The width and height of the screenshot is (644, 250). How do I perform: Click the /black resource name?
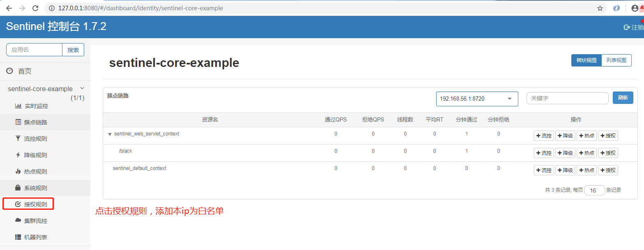tap(126, 151)
